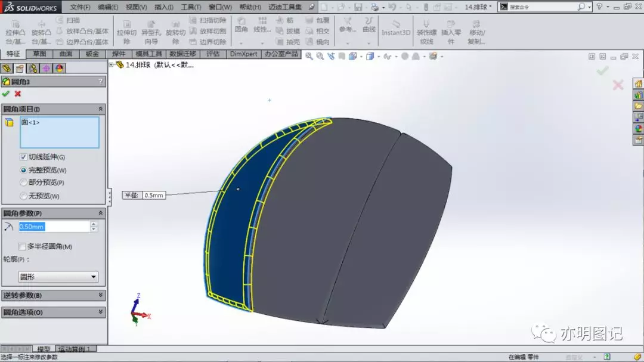
Task: Click the 半径 0.5mm callout value in viewport
Action: pyautogui.click(x=154, y=195)
